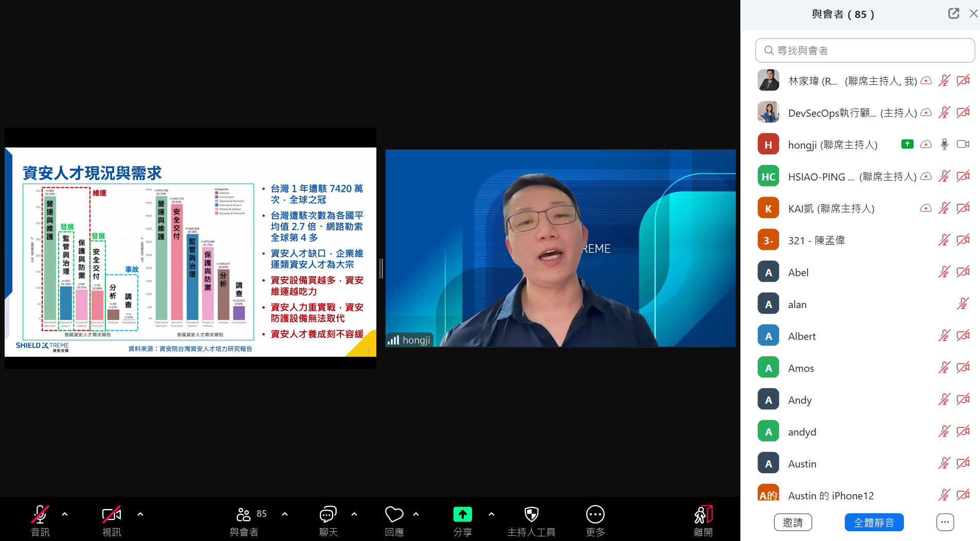Select participant Austin 的 iPhone12
980x541 pixels.
(830, 496)
